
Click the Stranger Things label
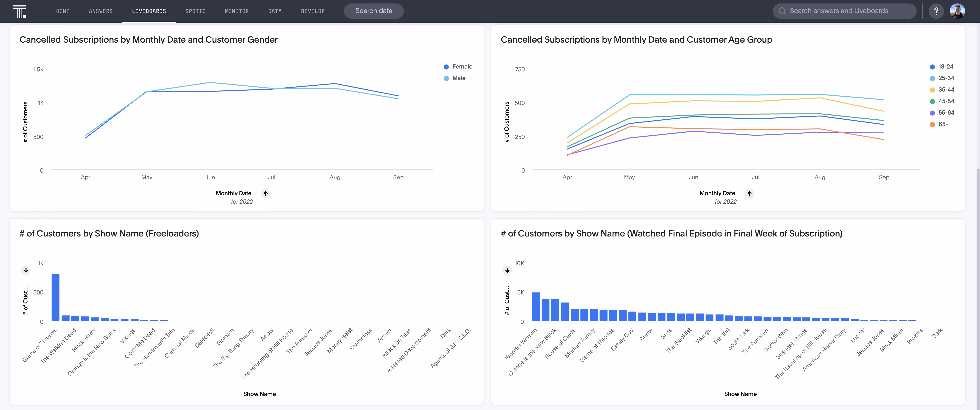click(x=792, y=344)
